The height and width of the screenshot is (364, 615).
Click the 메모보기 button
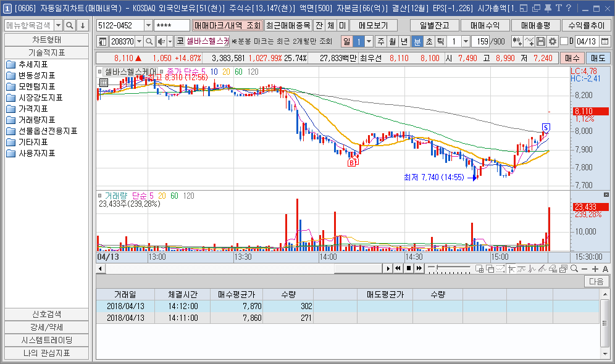tap(374, 25)
